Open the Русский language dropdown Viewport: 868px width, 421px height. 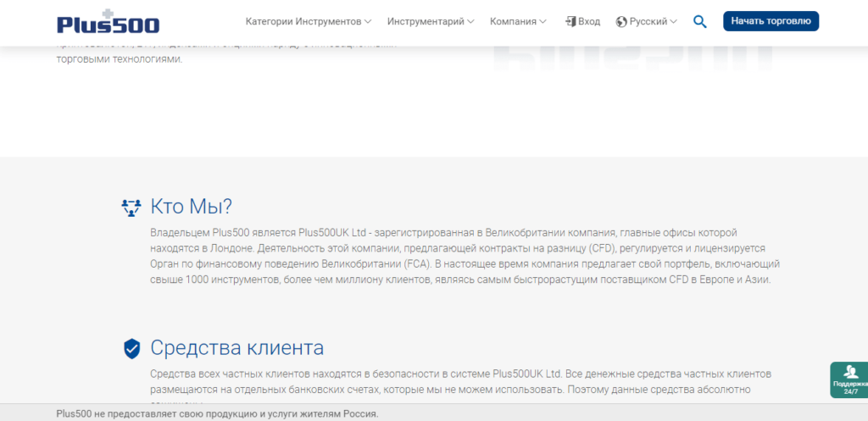click(646, 21)
